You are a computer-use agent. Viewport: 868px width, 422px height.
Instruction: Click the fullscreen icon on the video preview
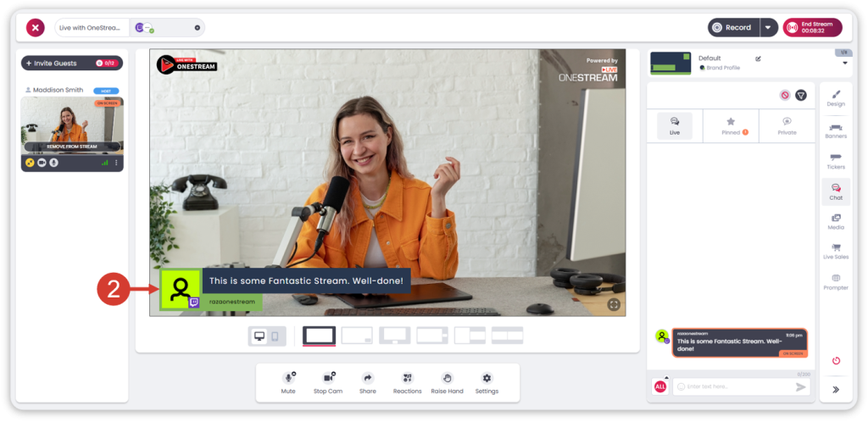pos(614,304)
